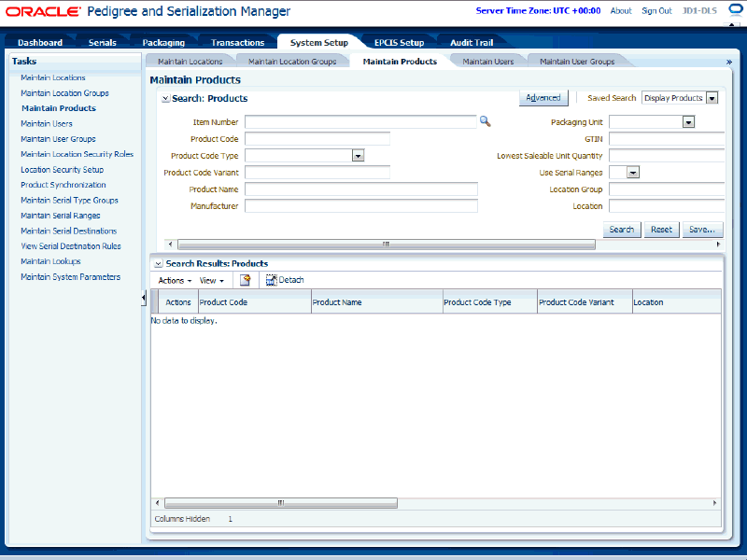
Task: Click the GTIN input field
Action: [x=667, y=139]
